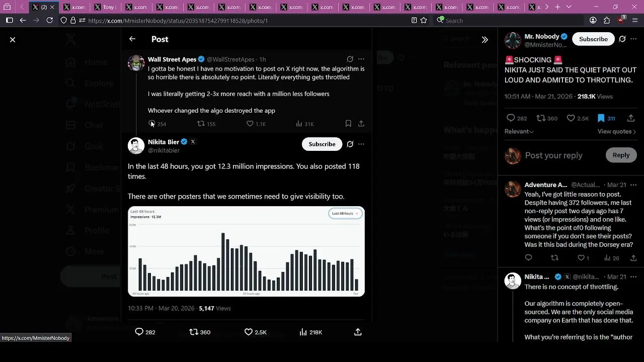Subscribe to Nikita Bier
Viewport: 644px width, 362px height.
(321, 144)
